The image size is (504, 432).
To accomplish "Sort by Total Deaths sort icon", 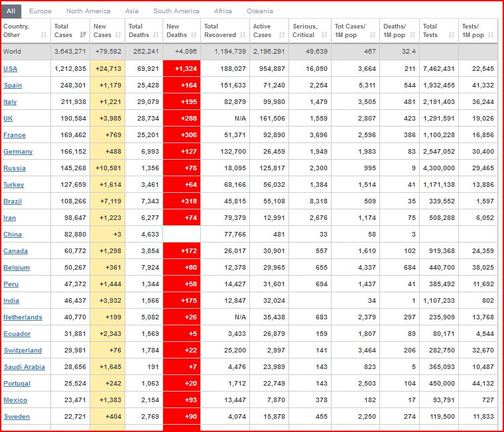I will pyautogui.click(x=157, y=34).
